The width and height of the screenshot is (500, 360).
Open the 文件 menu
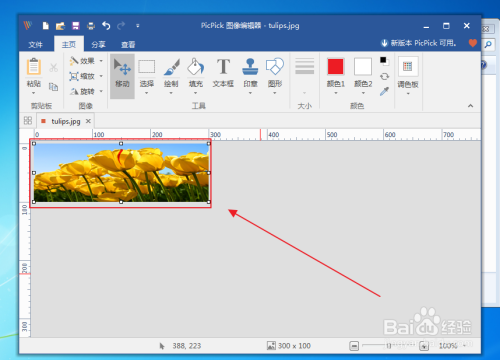click(36, 44)
